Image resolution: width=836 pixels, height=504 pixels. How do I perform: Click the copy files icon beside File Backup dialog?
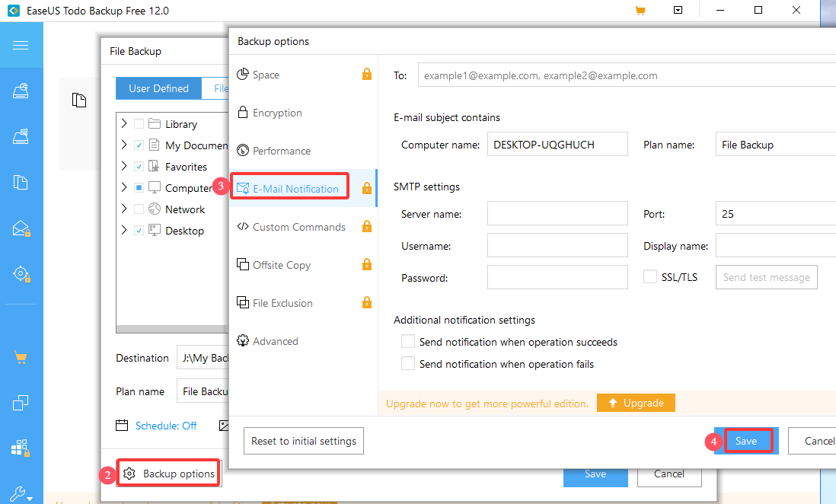[79, 100]
